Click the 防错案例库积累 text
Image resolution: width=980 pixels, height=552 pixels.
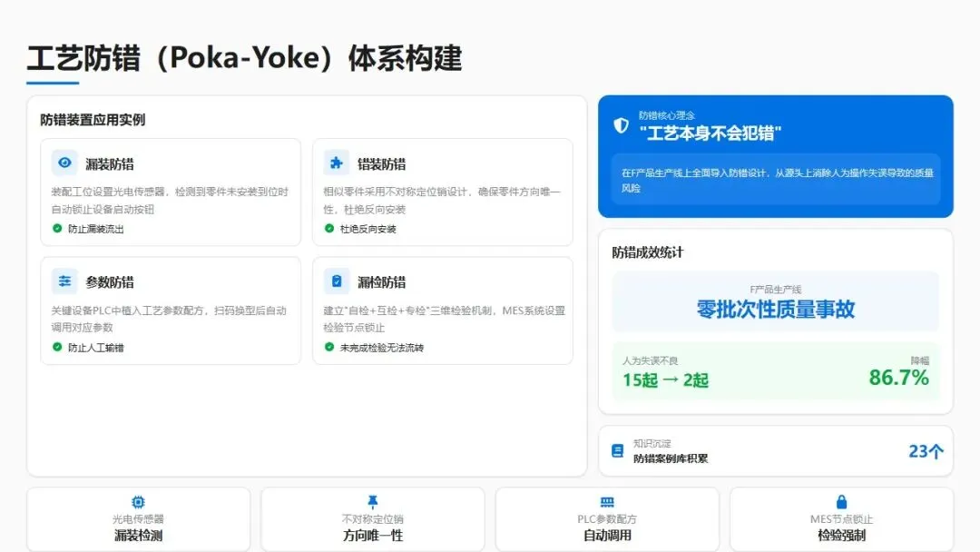pos(671,458)
